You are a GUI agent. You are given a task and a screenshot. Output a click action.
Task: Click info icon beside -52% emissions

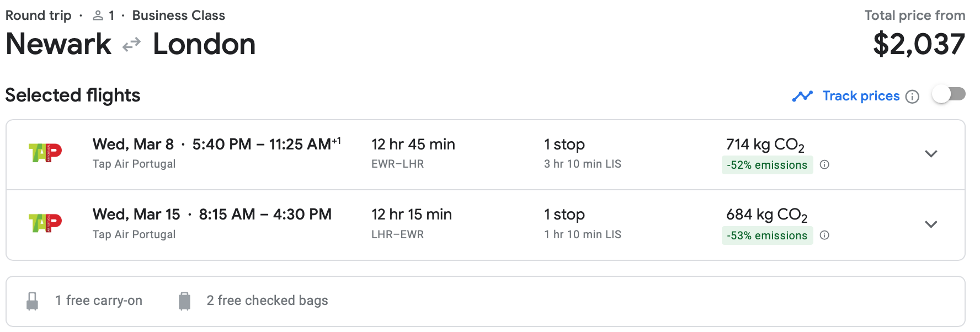(x=824, y=164)
